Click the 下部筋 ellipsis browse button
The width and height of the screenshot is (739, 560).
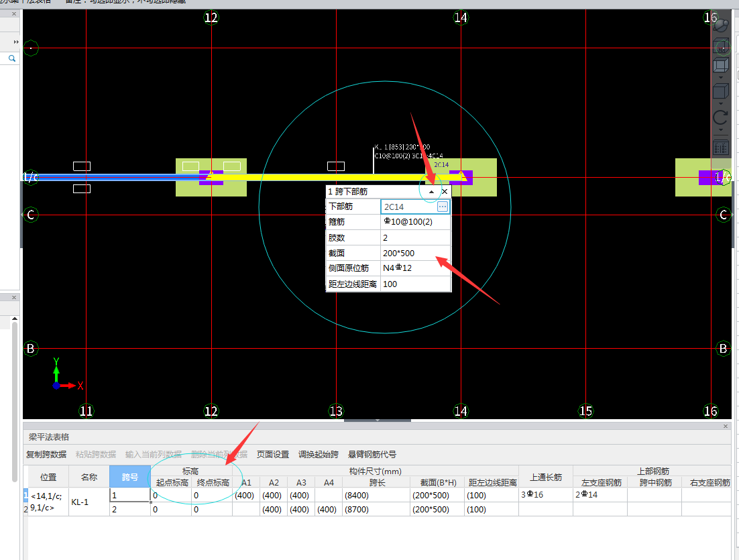coord(443,207)
